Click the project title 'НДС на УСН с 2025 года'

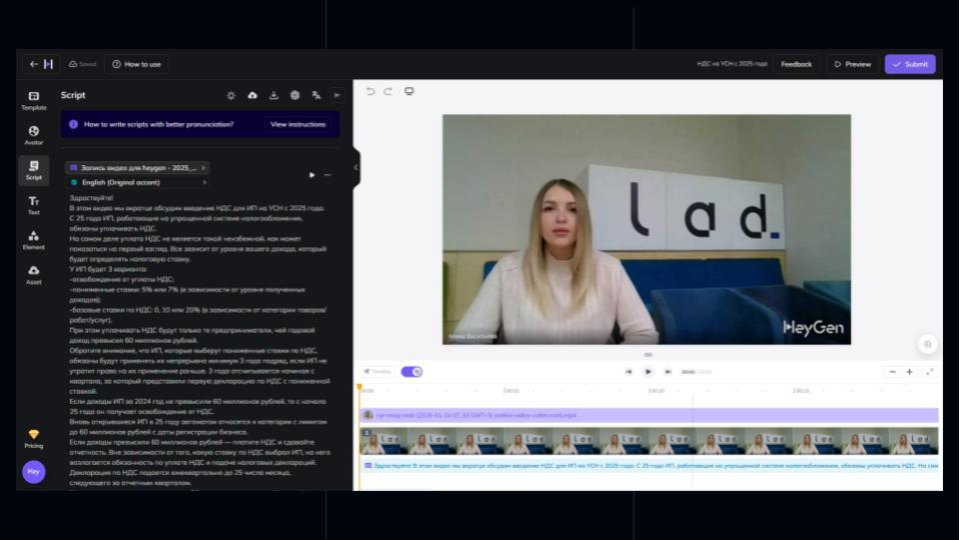click(732, 64)
